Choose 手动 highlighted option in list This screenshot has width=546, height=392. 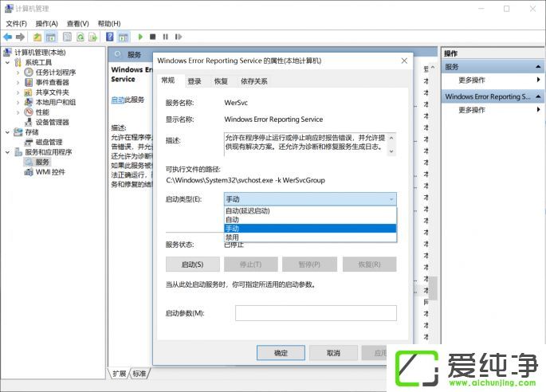(x=310, y=229)
